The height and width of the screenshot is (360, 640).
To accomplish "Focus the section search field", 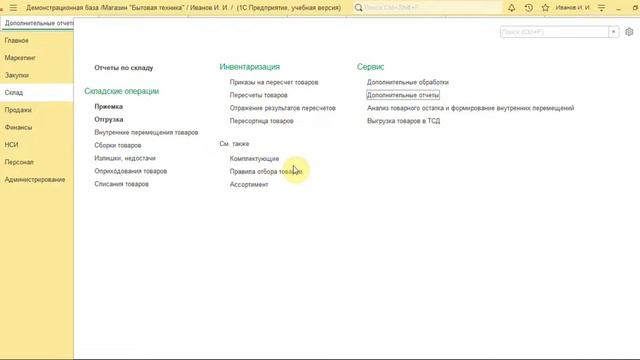I will pos(554,32).
